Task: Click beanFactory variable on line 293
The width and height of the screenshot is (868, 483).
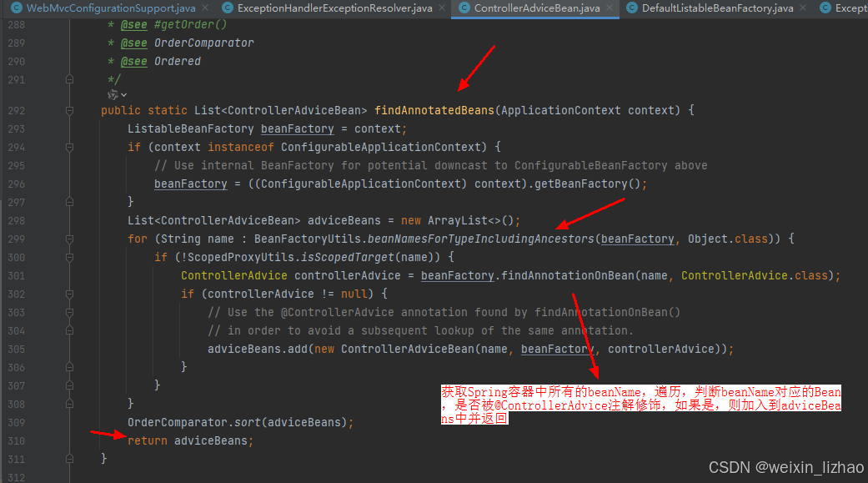Action: [298, 129]
